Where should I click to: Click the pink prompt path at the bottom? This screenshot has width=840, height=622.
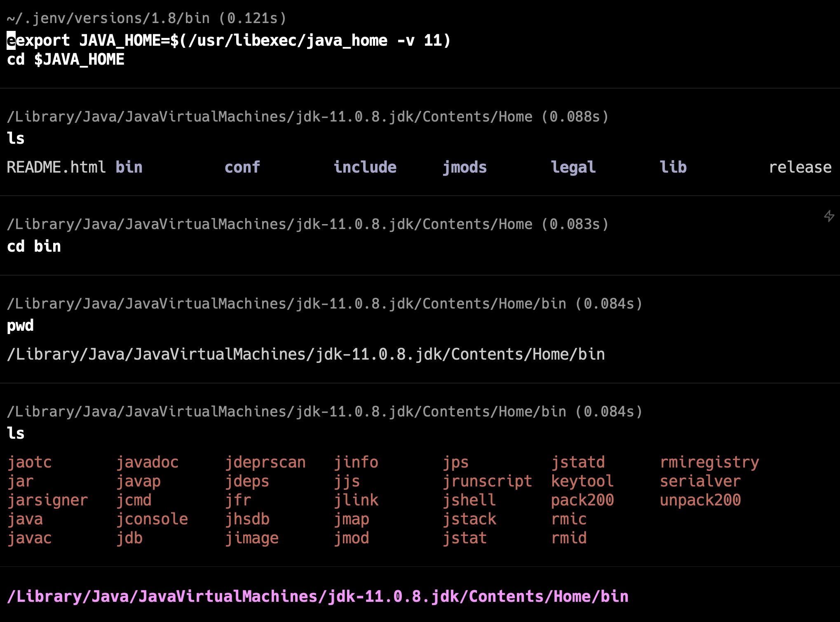(318, 596)
